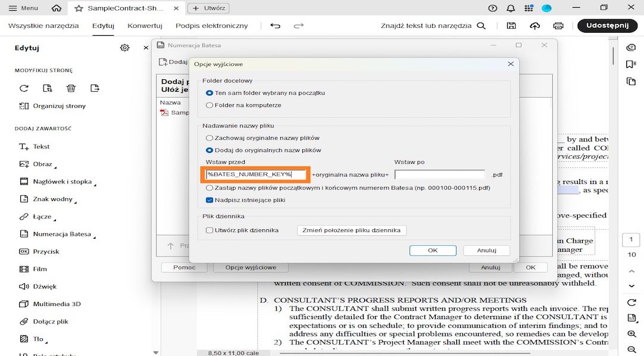Image resolution: width=644 pixels, height=356 pixels.
Task: Switch to the Konwertuj tab
Action: click(x=145, y=26)
